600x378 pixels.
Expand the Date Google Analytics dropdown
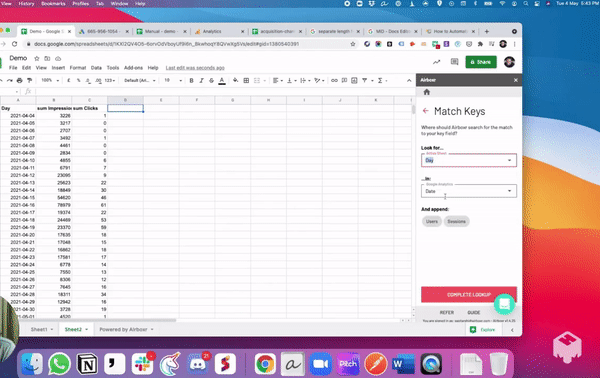469,191
